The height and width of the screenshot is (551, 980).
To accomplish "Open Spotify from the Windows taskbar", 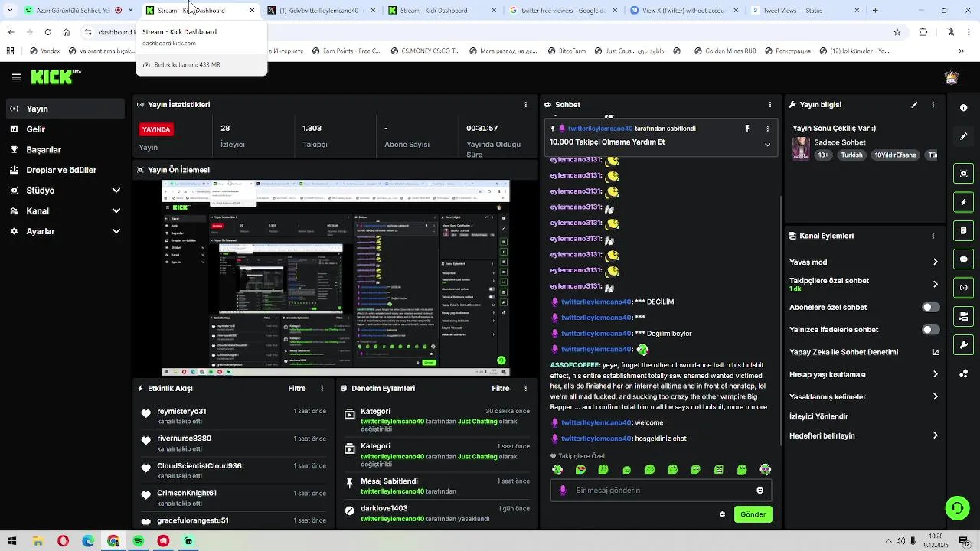I will point(138,541).
